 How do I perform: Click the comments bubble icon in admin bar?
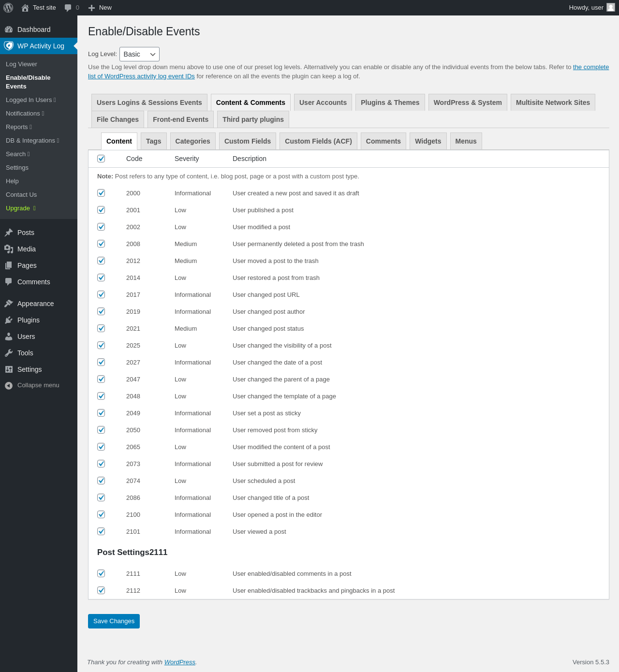pyautogui.click(x=68, y=8)
